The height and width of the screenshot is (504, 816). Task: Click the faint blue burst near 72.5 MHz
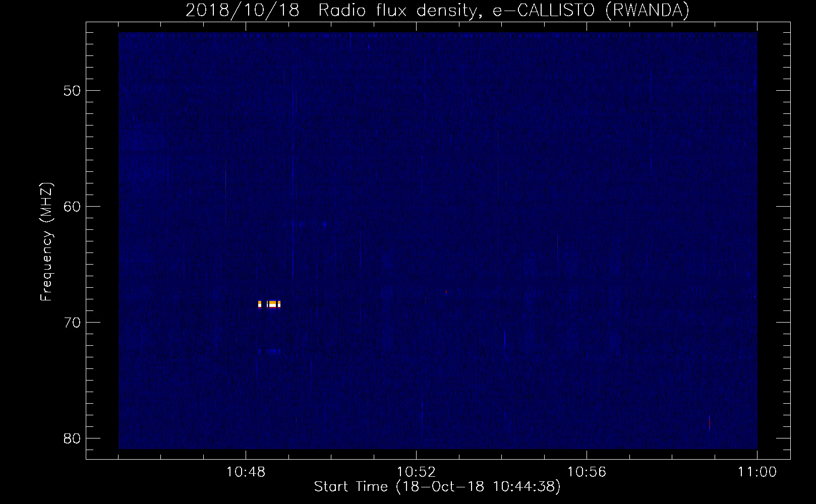point(269,351)
